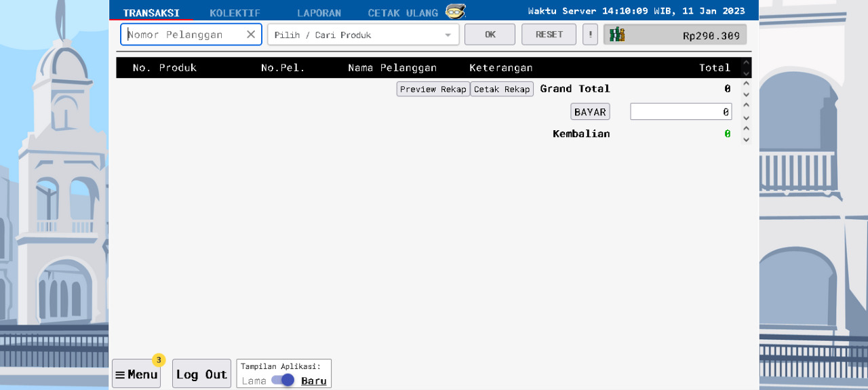Click the Preview Rekap button
This screenshot has width=868, height=390.
(433, 90)
